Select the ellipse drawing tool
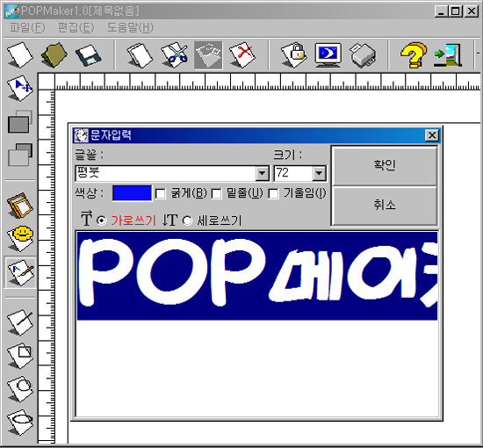 (20, 423)
